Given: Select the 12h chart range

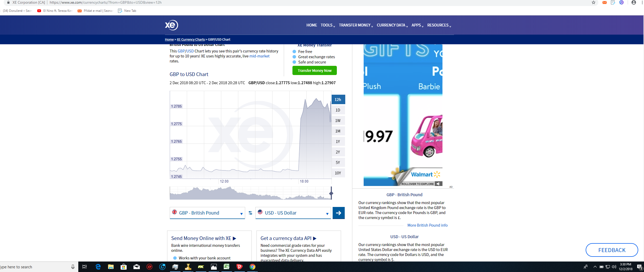Looking at the screenshot, I should point(338,100).
